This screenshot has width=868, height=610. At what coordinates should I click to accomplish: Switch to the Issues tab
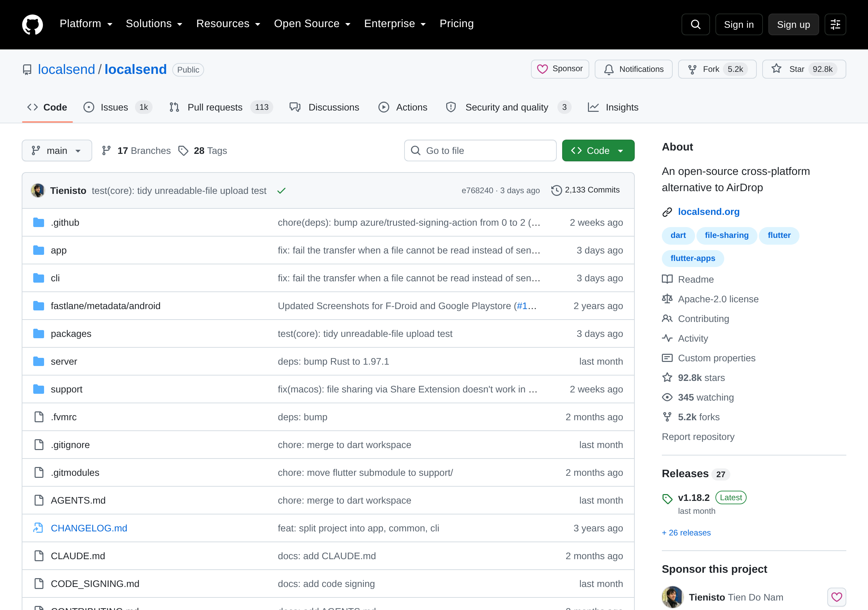[118, 107]
